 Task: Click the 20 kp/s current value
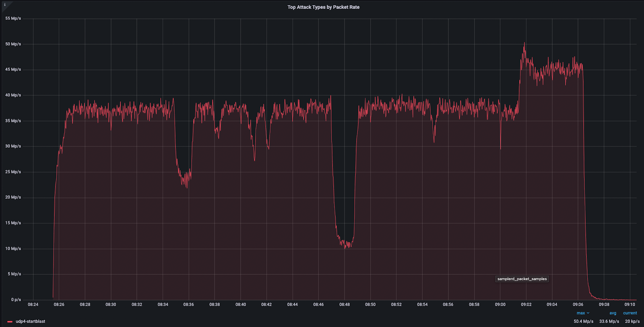(632, 321)
